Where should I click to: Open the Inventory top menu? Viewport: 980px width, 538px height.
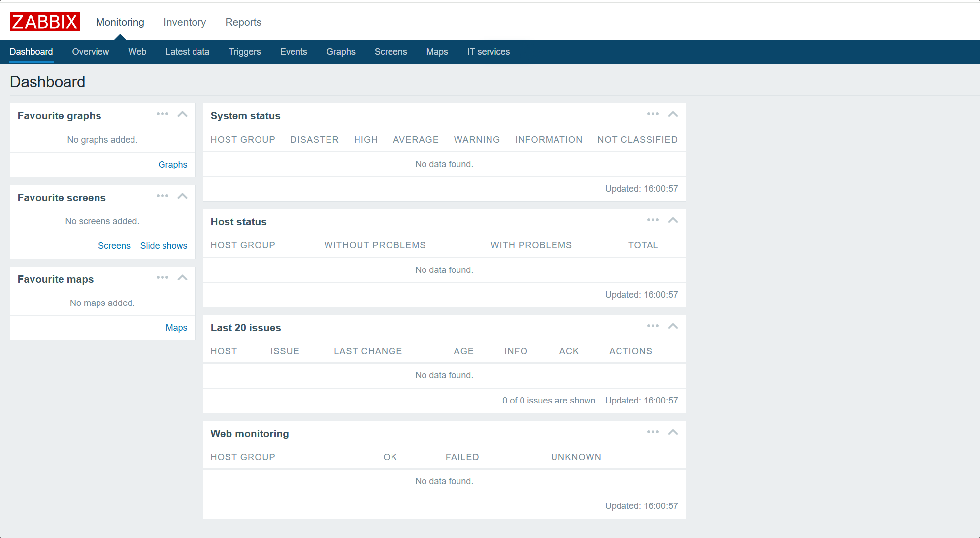click(185, 22)
